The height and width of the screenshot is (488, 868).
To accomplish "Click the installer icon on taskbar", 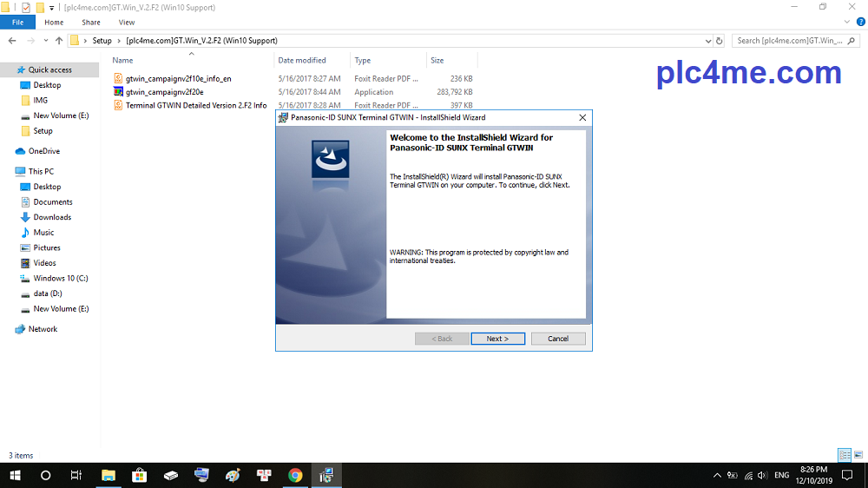I will pos(326,475).
